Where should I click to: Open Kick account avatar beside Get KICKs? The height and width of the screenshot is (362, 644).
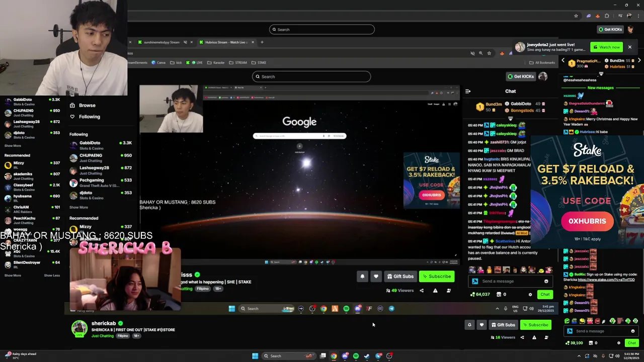tap(631, 29)
